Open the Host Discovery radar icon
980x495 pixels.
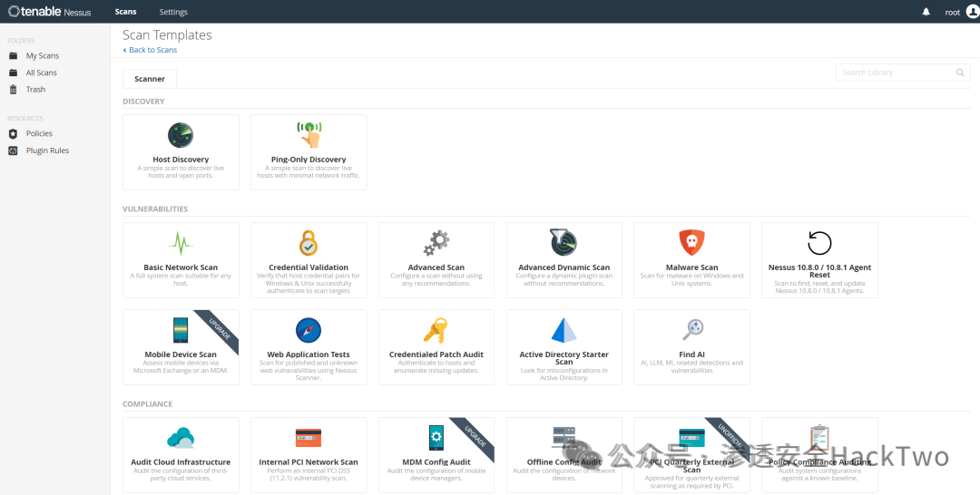coord(181,135)
